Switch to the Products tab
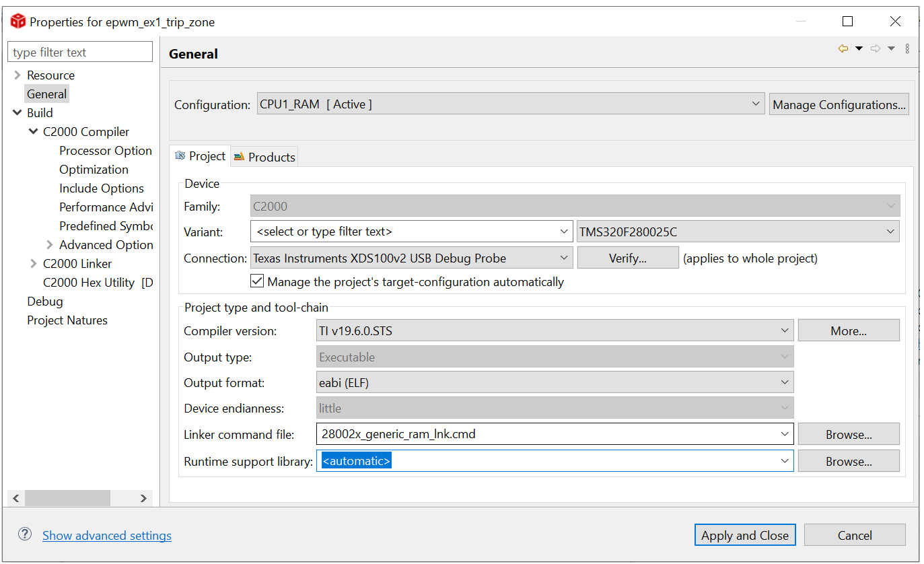The image size is (924, 564). click(x=264, y=157)
